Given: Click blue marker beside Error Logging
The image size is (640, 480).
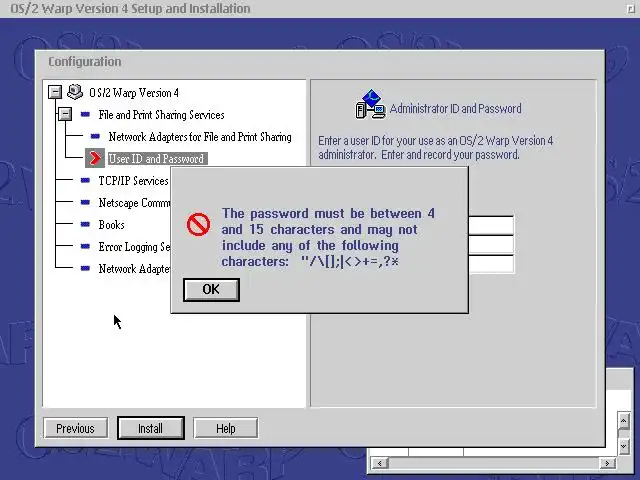Looking at the screenshot, I should click(85, 247).
